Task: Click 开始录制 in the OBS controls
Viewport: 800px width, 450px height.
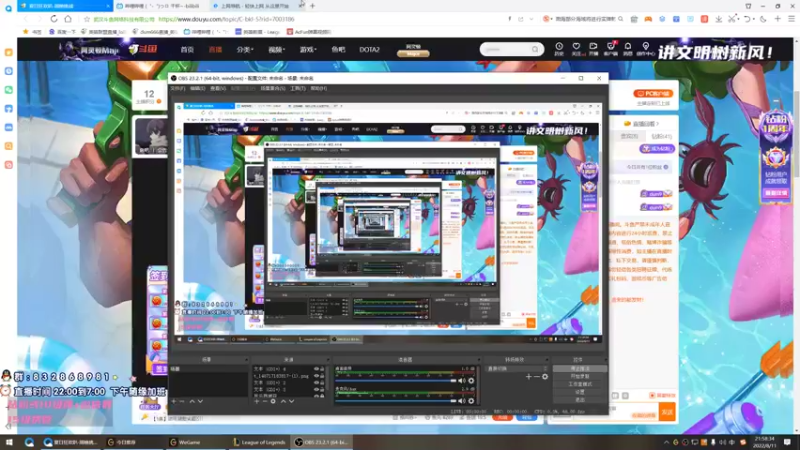Action: (x=580, y=376)
